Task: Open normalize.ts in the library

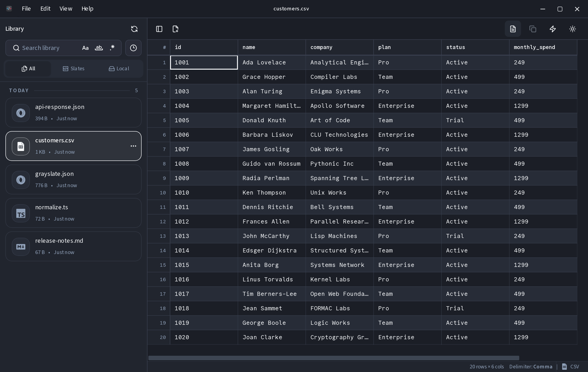Action: pos(73,213)
